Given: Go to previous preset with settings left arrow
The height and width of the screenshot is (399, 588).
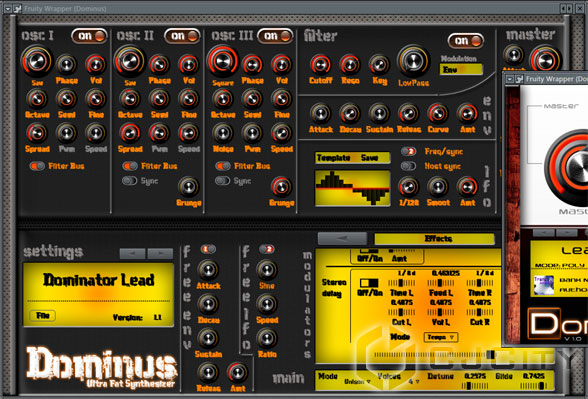Looking at the screenshot, I should [x=132, y=254].
